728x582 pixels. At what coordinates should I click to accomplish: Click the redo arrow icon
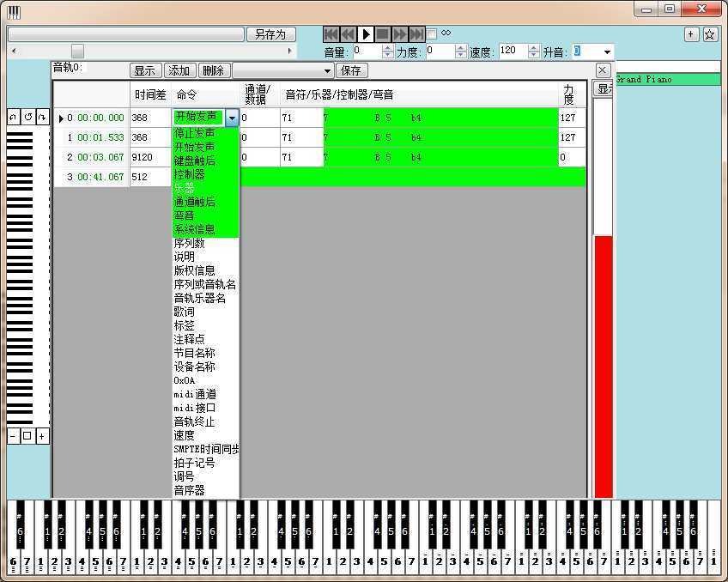(x=42, y=117)
